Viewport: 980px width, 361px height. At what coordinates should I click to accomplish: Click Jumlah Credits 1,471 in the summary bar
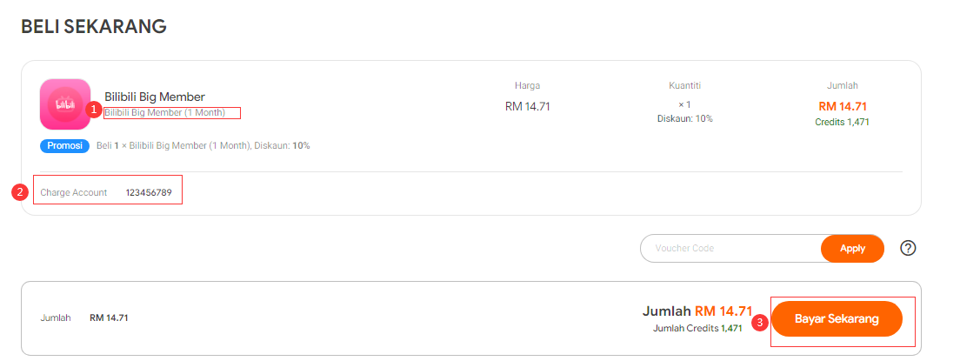(697, 327)
